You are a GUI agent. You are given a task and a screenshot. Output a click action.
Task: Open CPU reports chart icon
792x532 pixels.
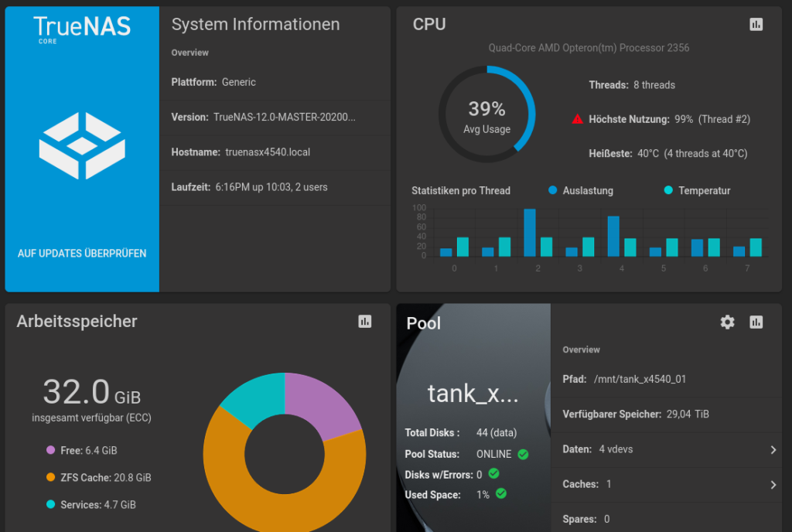(756, 24)
